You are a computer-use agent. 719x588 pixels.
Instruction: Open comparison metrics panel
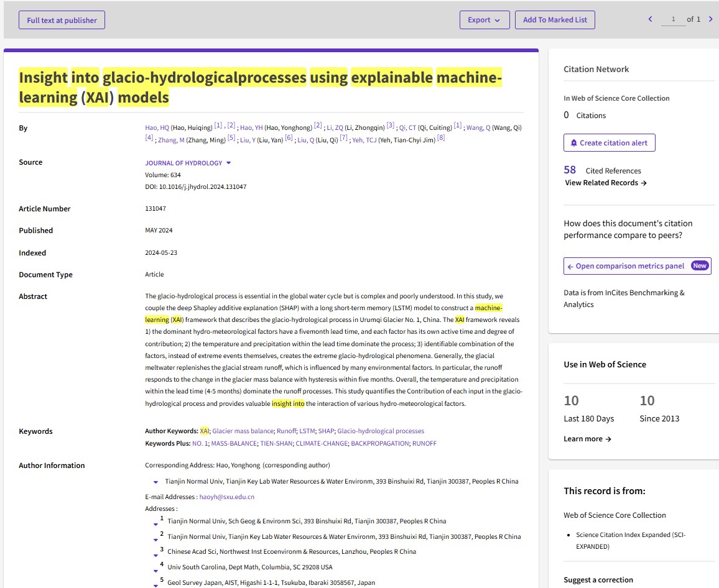click(x=637, y=266)
